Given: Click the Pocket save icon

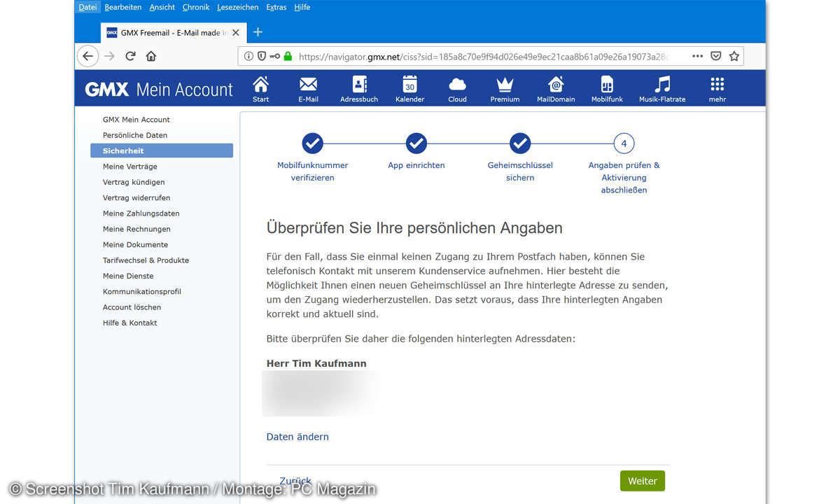Looking at the screenshot, I should click(716, 56).
